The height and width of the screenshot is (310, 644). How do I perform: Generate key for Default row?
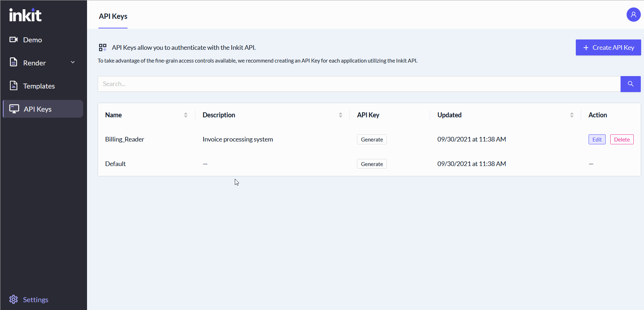[372, 164]
